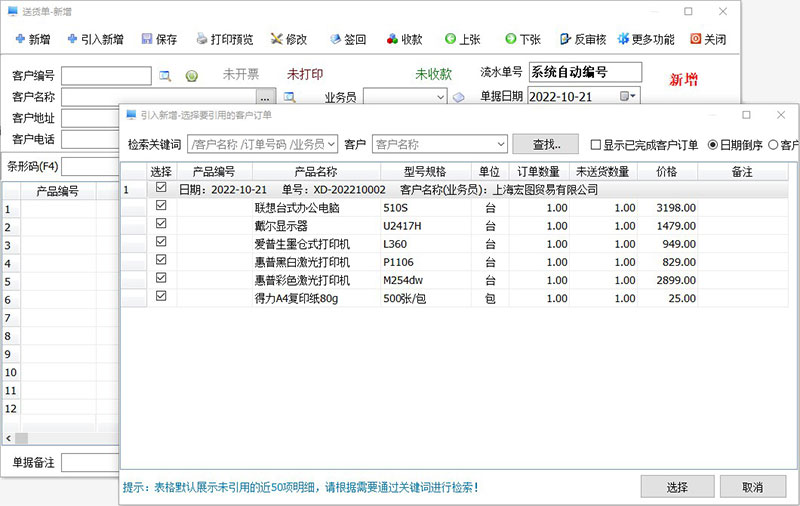Screen dimensions: 800x506
Task: Close the 引入新增 dialog window
Action: [781, 115]
